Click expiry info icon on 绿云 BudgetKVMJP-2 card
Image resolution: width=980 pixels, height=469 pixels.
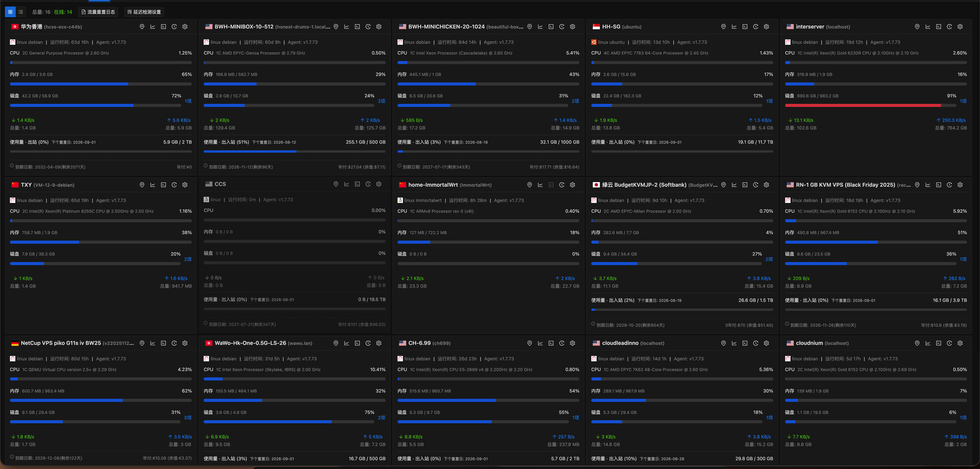pos(593,324)
